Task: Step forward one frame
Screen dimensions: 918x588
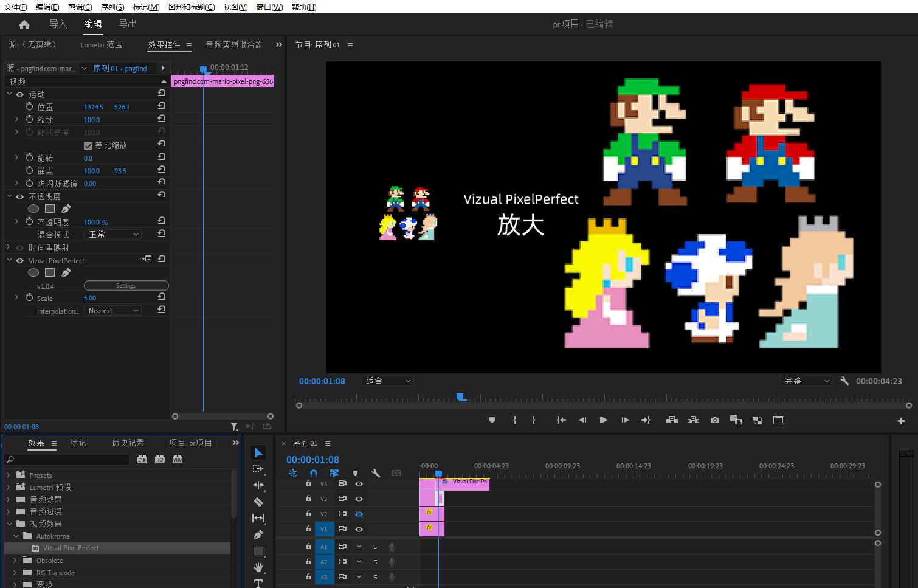Action: (x=625, y=420)
